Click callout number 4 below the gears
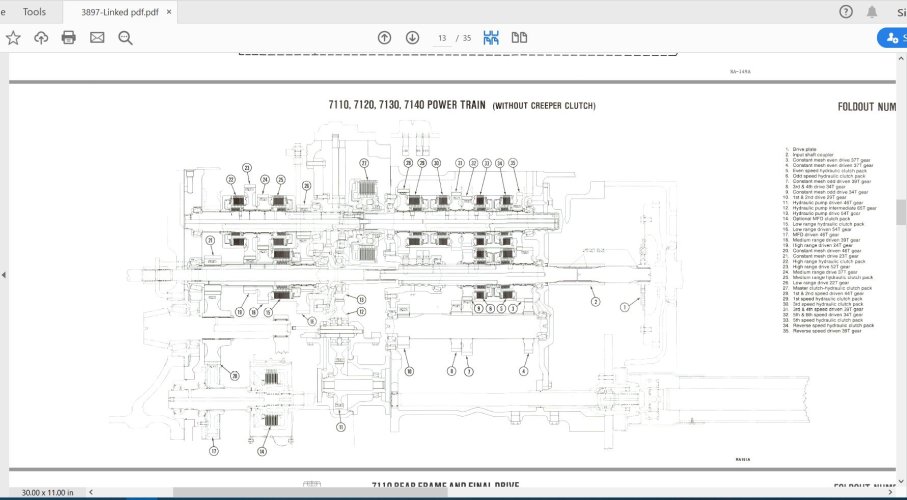907x500 pixels. pyautogui.click(x=523, y=372)
